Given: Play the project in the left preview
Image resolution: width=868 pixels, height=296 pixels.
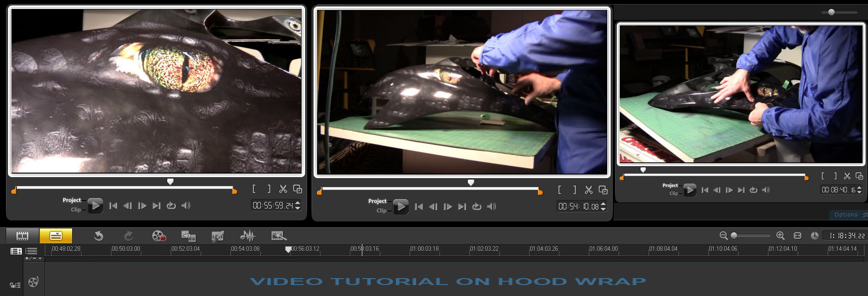Looking at the screenshot, I should 95,205.
